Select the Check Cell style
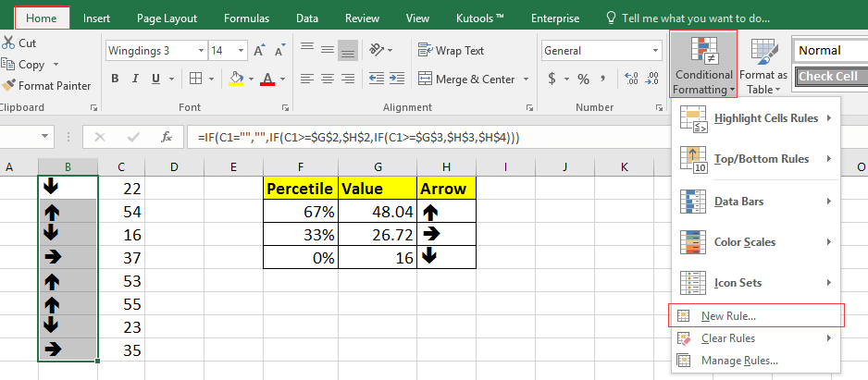The width and height of the screenshot is (868, 380). click(830, 77)
